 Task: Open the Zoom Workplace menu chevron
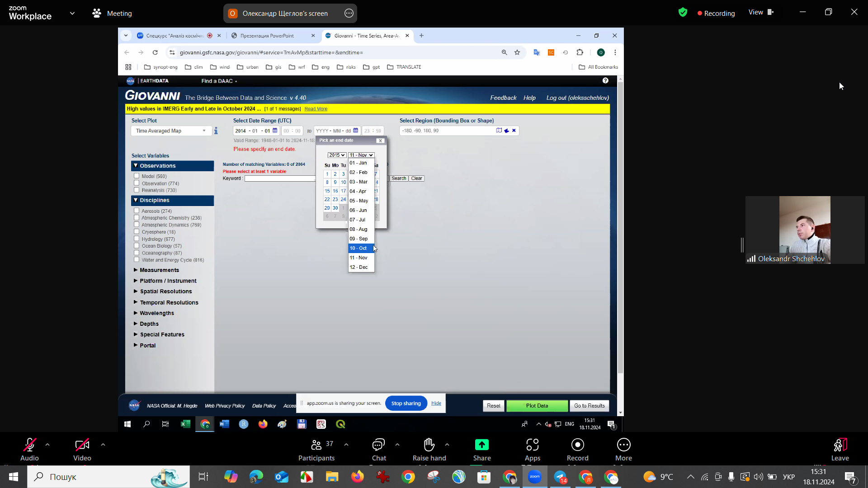point(72,14)
